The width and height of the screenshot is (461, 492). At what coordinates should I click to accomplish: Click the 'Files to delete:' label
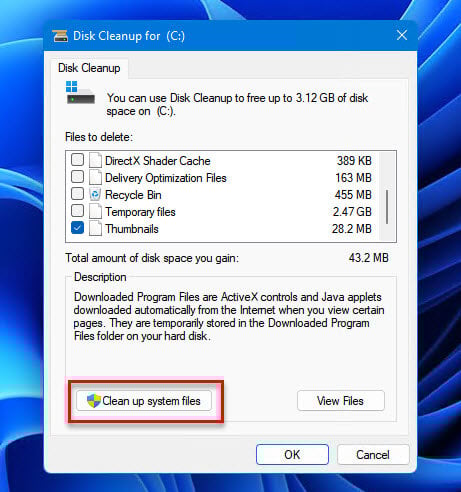tap(99, 137)
